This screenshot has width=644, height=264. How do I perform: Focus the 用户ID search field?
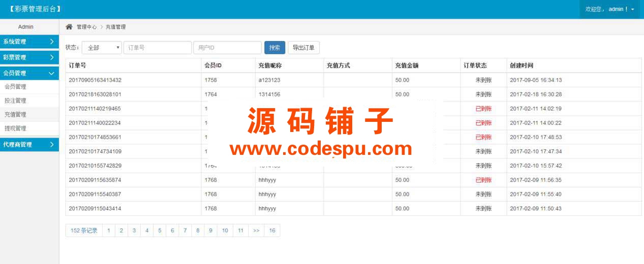(x=227, y=48)
